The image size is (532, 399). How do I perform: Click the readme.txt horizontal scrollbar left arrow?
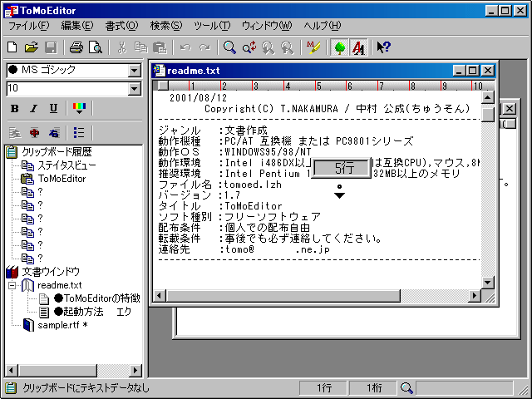(x=159, y=296)
